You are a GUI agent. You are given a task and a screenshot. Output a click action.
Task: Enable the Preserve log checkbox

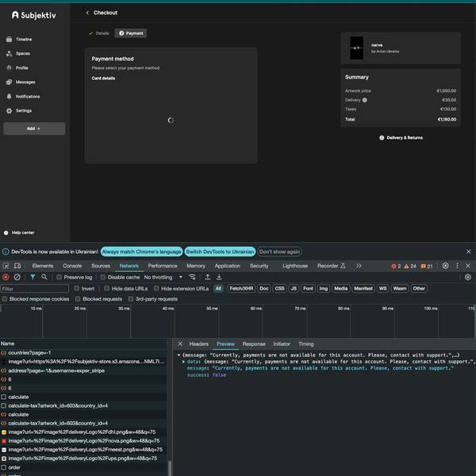click(x=59, y=277)
